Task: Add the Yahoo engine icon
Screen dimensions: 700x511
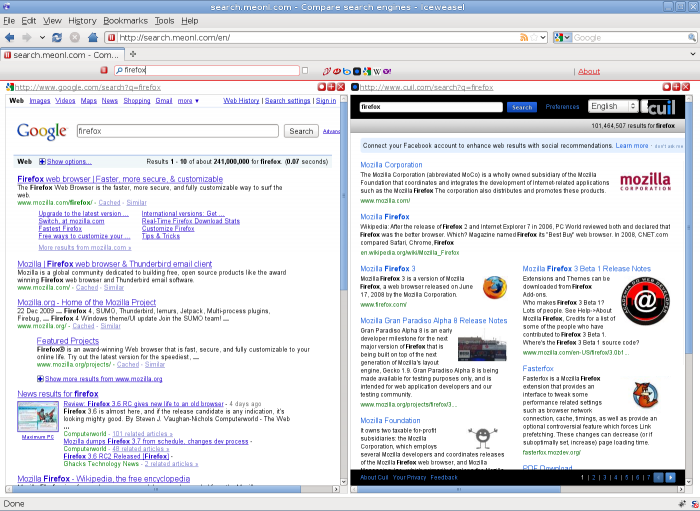Action: tap(387, 71)
